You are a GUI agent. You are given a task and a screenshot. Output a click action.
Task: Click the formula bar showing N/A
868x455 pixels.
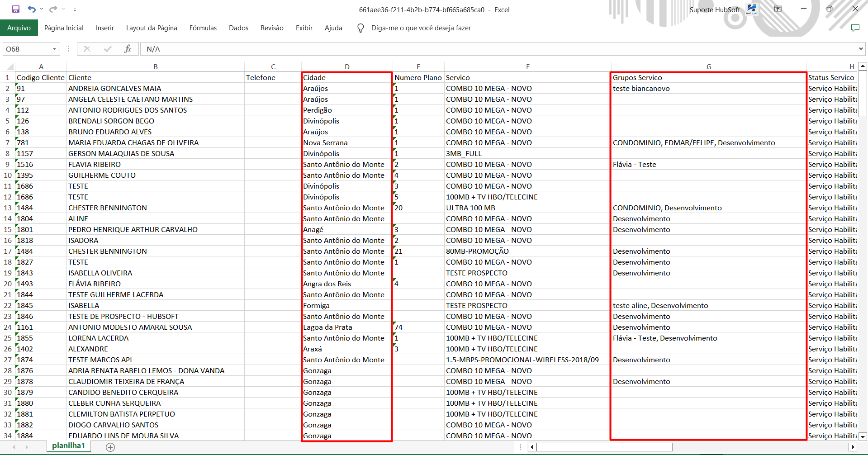tap(498, 49)
